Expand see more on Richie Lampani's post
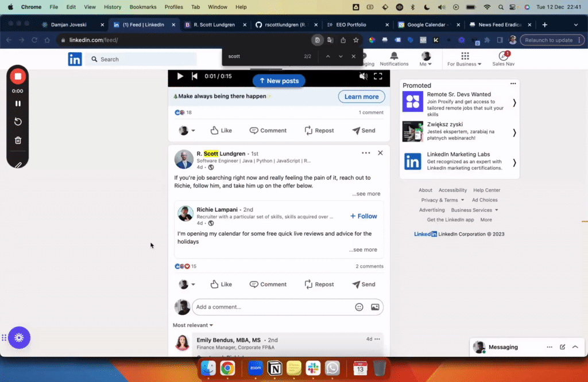 (x=363, y=250)
